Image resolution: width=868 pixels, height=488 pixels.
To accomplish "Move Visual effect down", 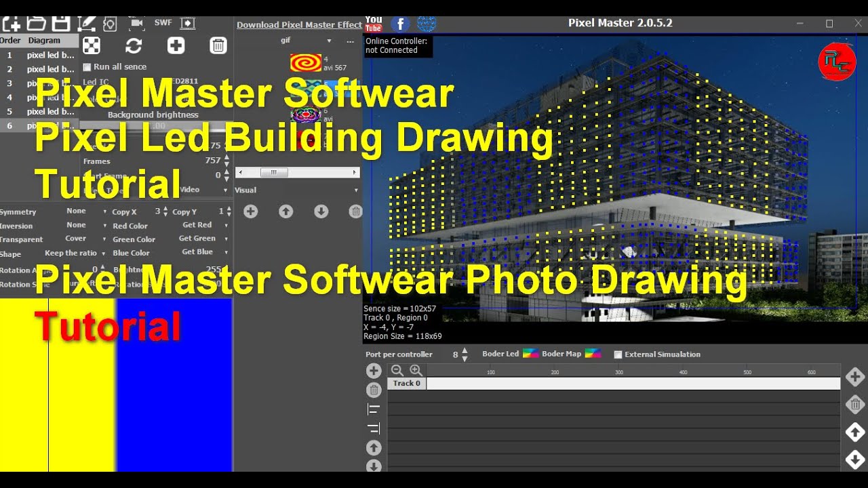I will coord(321,211).
